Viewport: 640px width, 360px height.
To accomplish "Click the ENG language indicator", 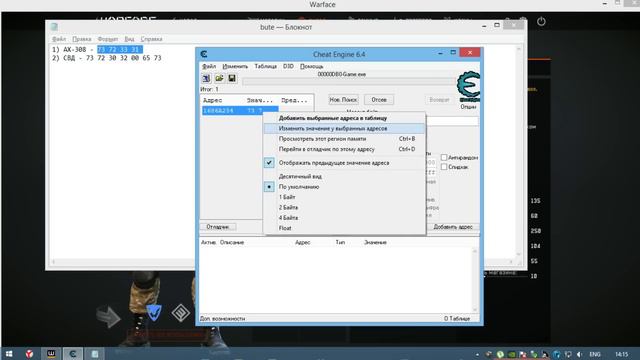I will (x=595, y=354).
